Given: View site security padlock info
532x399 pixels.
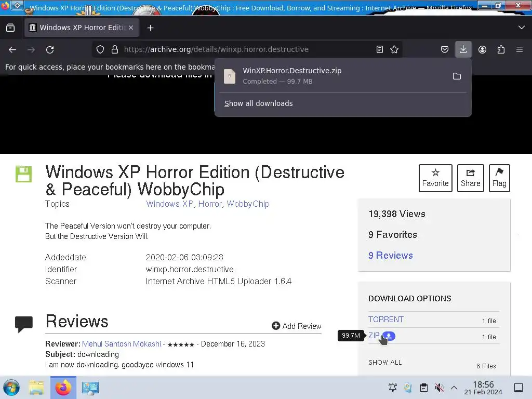Looking at the screenshot, I should pyautogui.click(x=115, y=49).
